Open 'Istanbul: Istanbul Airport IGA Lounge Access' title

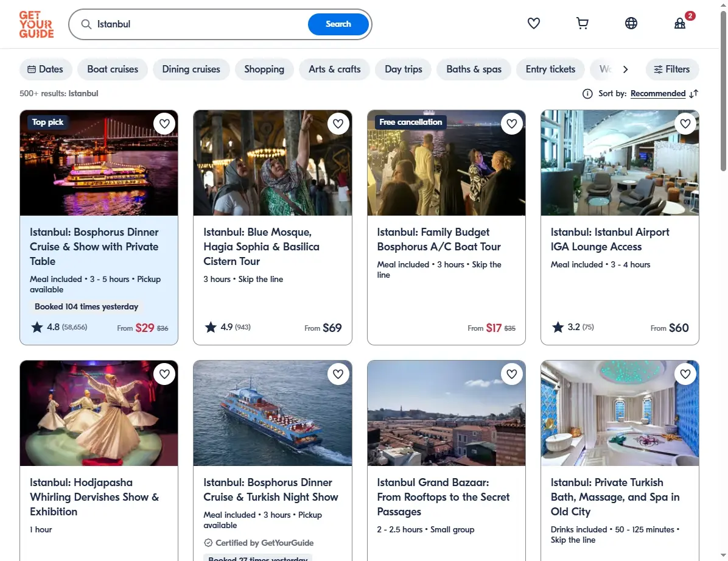point(610,239)
